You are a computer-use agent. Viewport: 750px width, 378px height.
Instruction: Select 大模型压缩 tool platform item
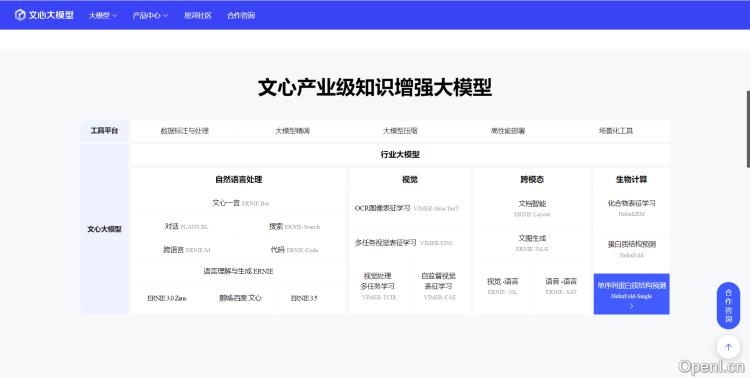pyautogui.click(x=400, y=131)
